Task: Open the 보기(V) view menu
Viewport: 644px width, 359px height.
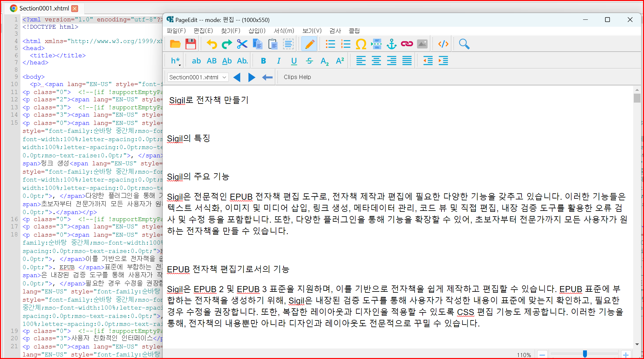Action: coord(312,31)
